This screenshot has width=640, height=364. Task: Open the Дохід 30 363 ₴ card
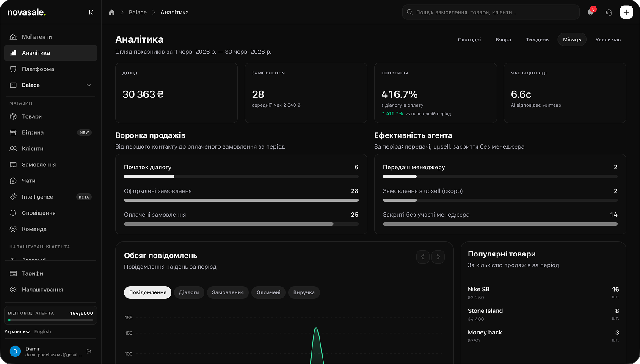tap(177, 93)
